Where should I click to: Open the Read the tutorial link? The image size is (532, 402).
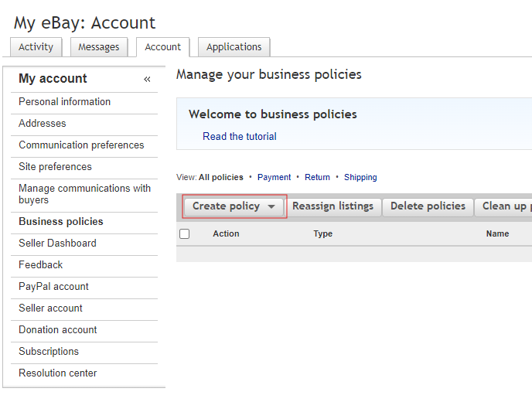click(240, 136)
